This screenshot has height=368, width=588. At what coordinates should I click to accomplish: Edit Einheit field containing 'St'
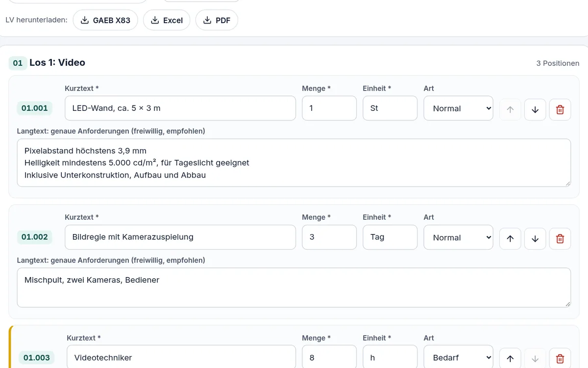pyautogui.click(x=390, y=108)
